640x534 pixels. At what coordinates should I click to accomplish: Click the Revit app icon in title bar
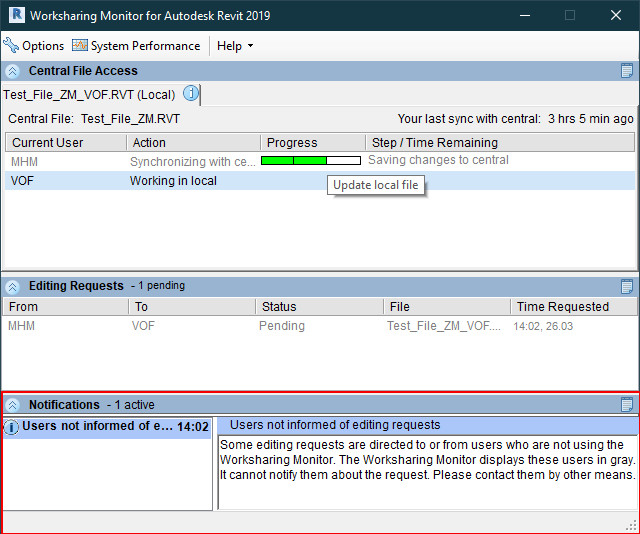(x=14, y=15)
